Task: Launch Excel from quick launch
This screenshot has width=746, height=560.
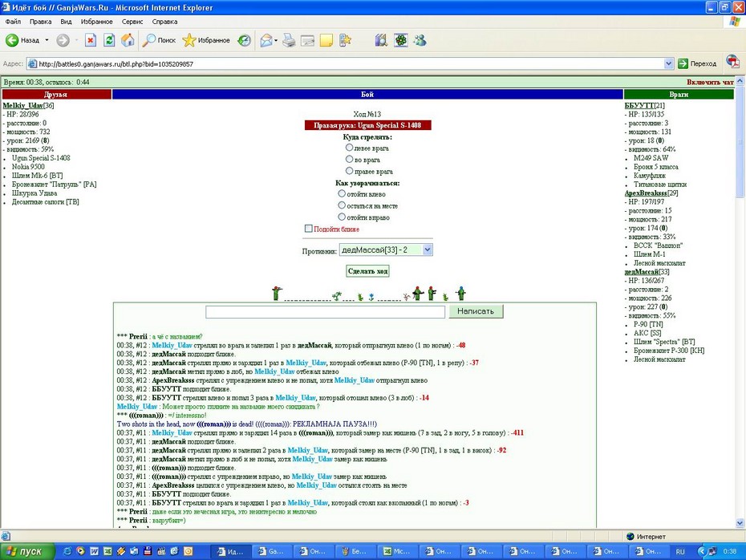Action: point(107,551)
